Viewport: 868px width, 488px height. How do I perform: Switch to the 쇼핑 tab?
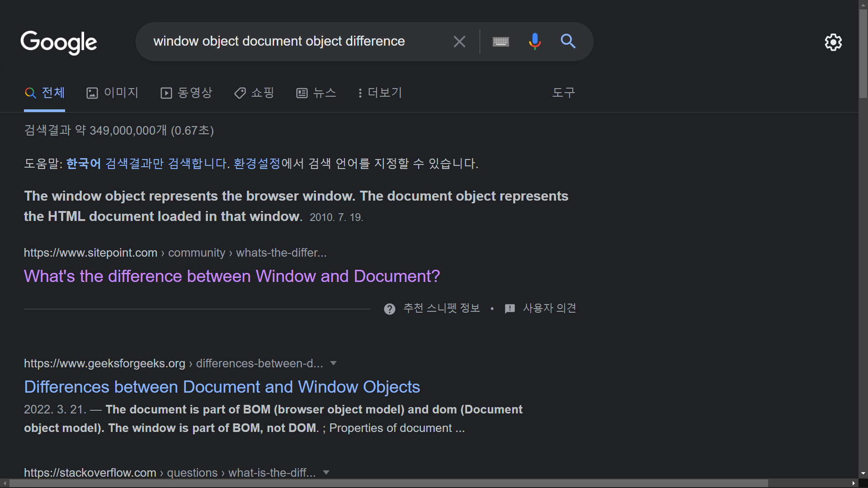coord(254,93)
